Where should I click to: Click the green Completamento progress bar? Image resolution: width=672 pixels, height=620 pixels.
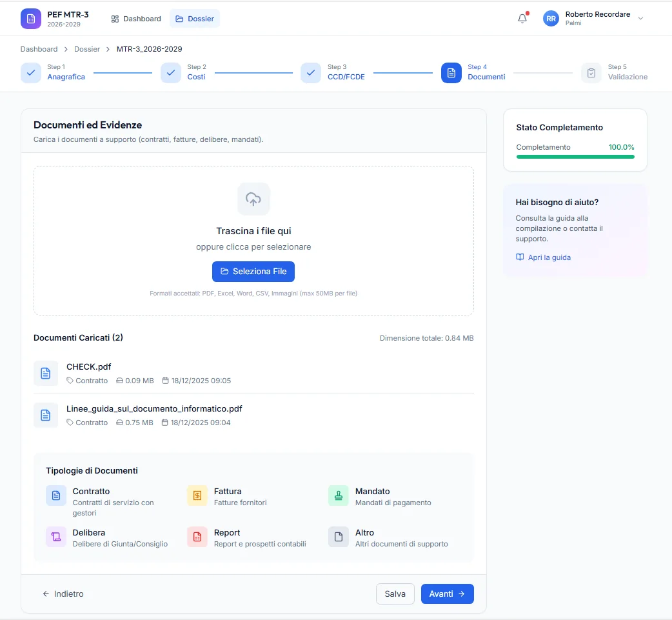575,157
